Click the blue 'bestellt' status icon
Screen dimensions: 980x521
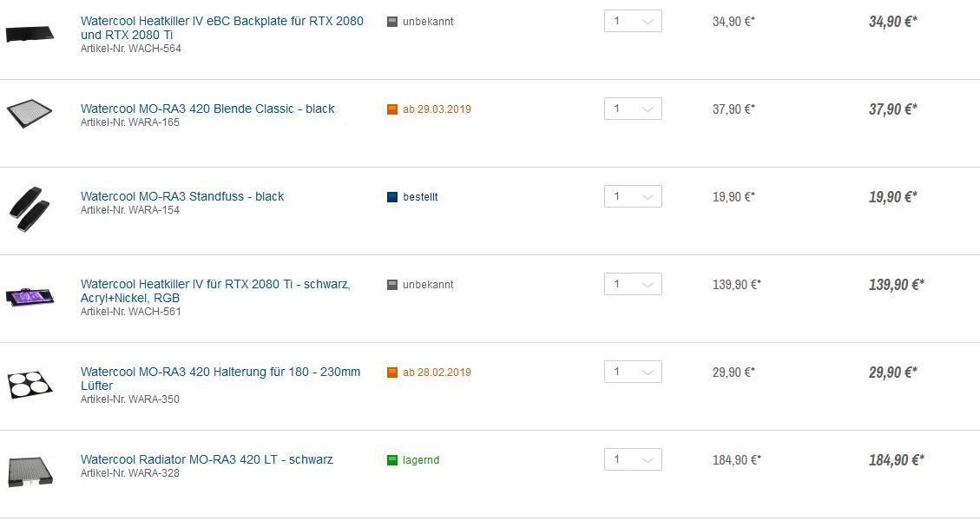(391, 197)
